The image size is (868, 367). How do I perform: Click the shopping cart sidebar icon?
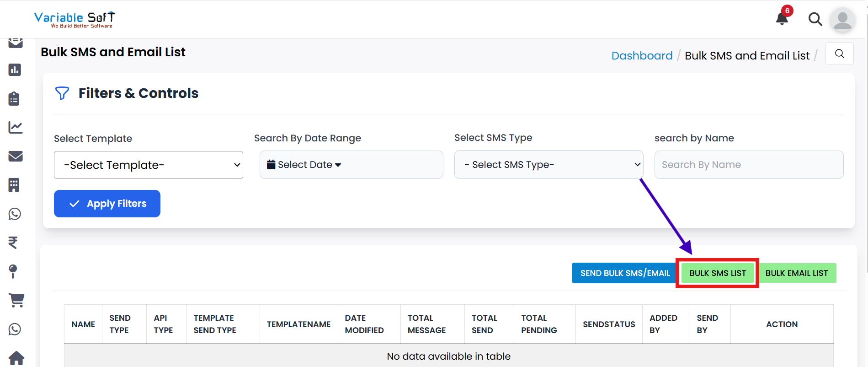coord(16,300)
